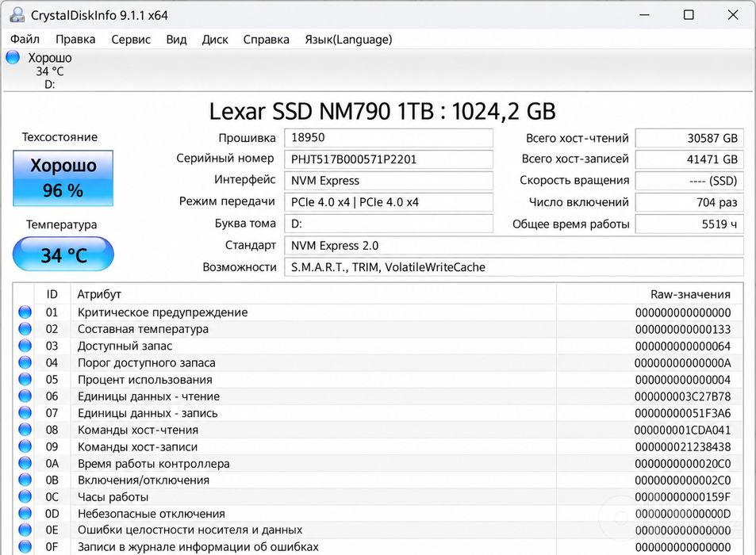
Task: Click the Стандарт field NVM Express 2.0
Action: (514, 246)
